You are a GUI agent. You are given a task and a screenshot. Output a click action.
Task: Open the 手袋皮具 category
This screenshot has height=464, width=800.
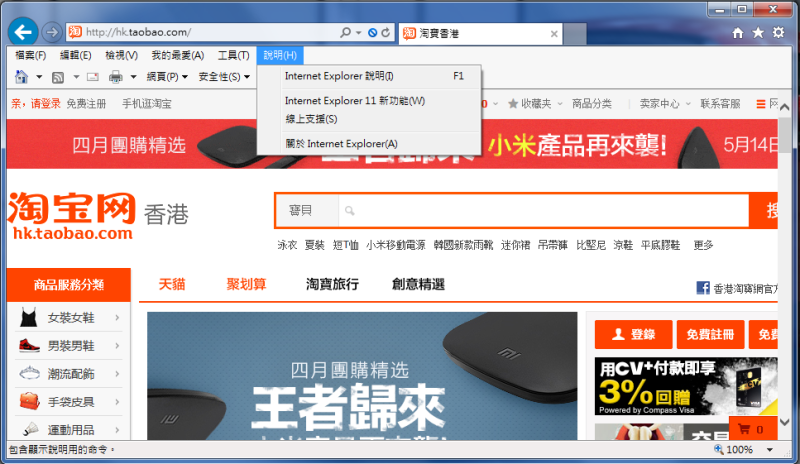pos(69,402)
